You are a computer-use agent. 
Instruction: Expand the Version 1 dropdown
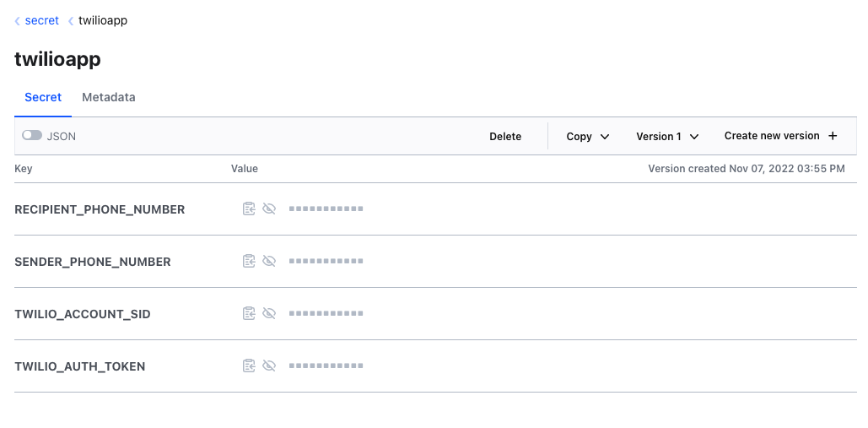(x=667, y=136)
